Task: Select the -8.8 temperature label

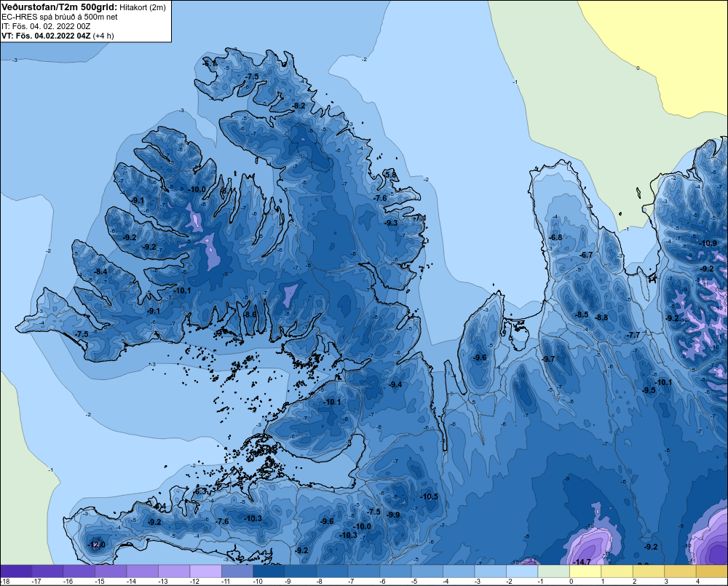Action: coord(602,317)
